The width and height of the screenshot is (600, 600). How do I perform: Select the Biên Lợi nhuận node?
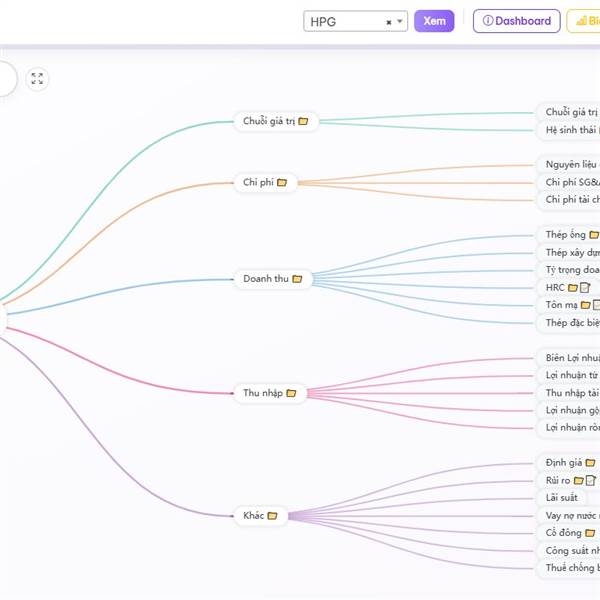click(568, 358)
